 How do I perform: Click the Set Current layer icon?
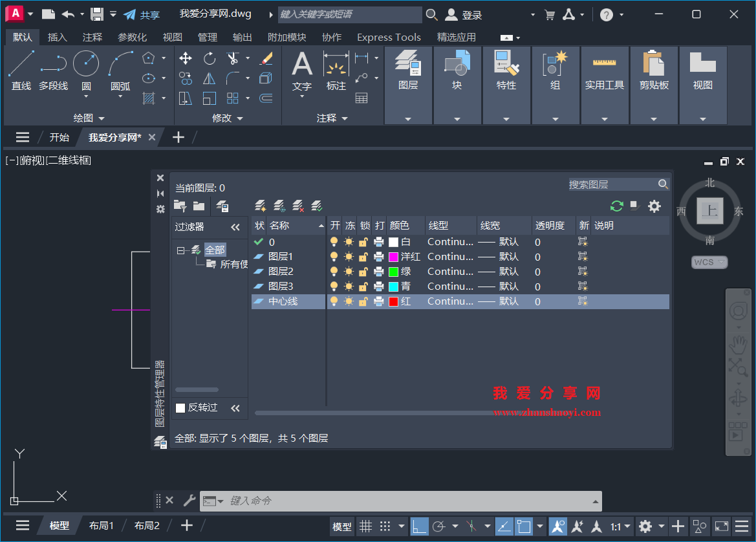(x=317, y=206)
